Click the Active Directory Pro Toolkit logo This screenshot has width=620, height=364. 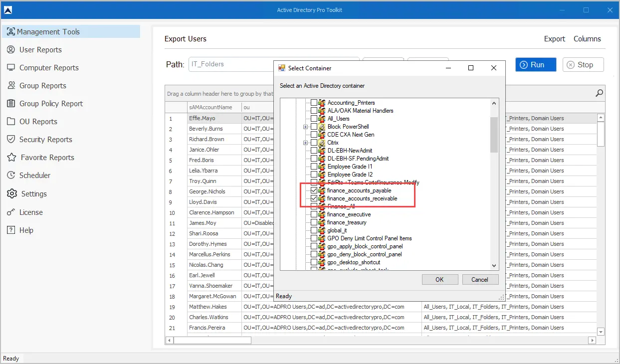[7, 10]
